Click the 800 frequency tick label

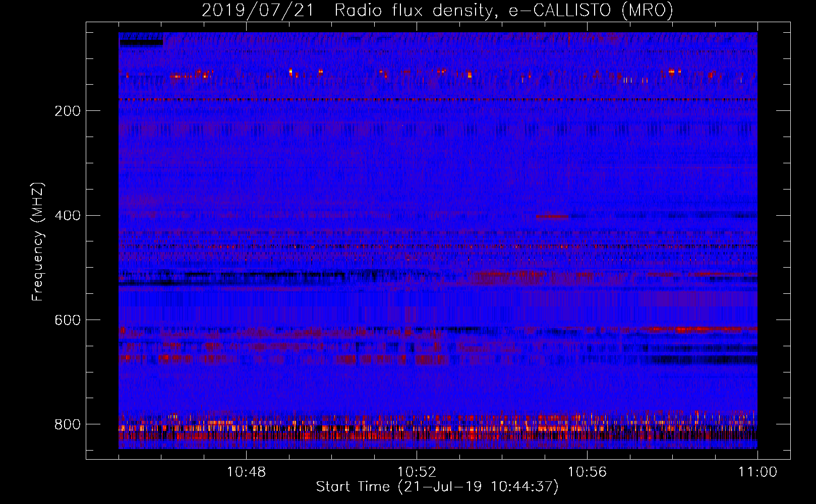coord(67,424)
